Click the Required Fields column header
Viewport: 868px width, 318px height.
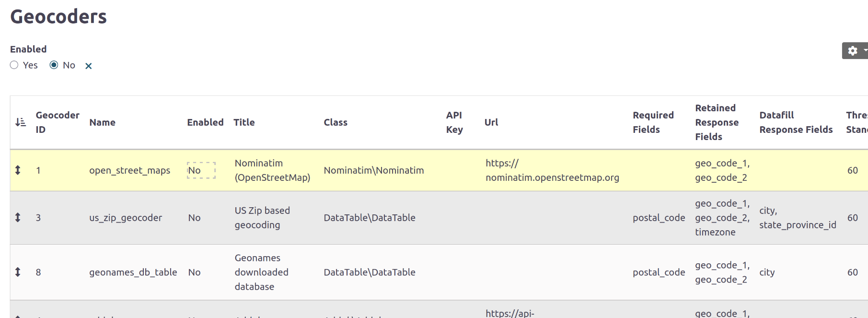[x=653, y=122]
